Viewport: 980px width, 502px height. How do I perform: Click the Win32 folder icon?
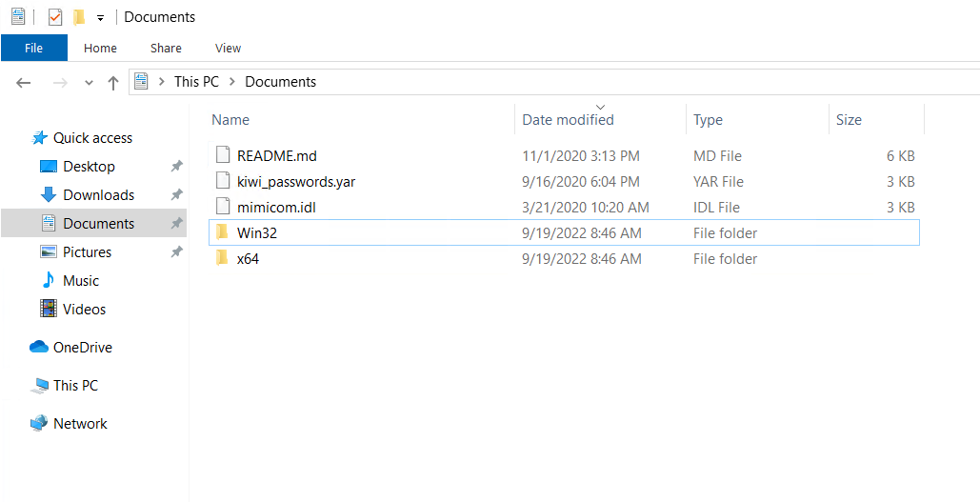(x=222, y=232)
